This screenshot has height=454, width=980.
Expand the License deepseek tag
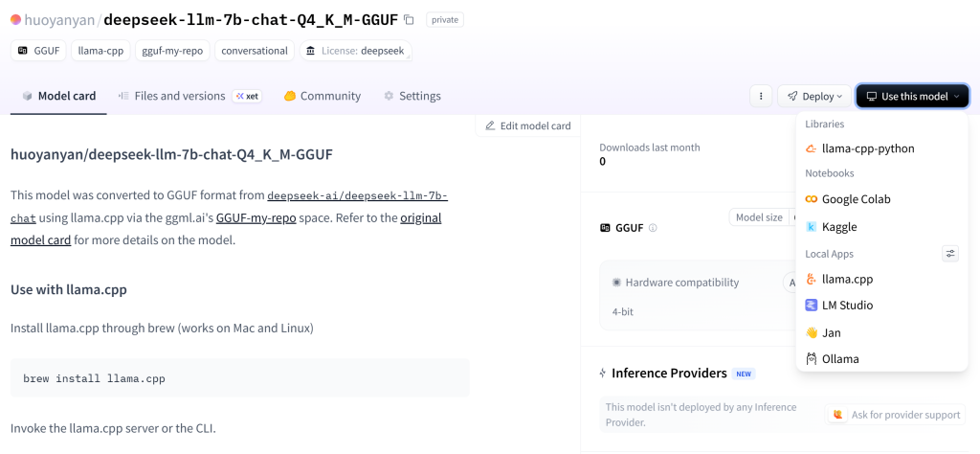[x=356, y=51]
